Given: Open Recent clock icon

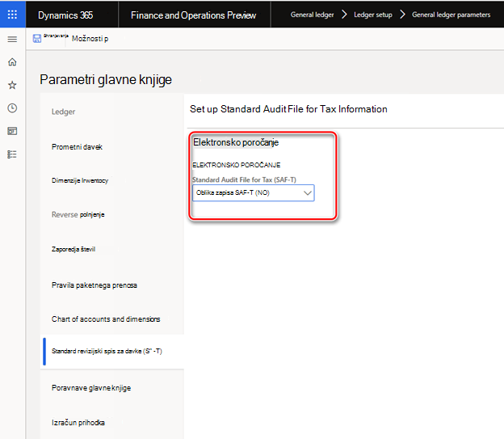Looking at the screenshot, I should click(12, 108).
